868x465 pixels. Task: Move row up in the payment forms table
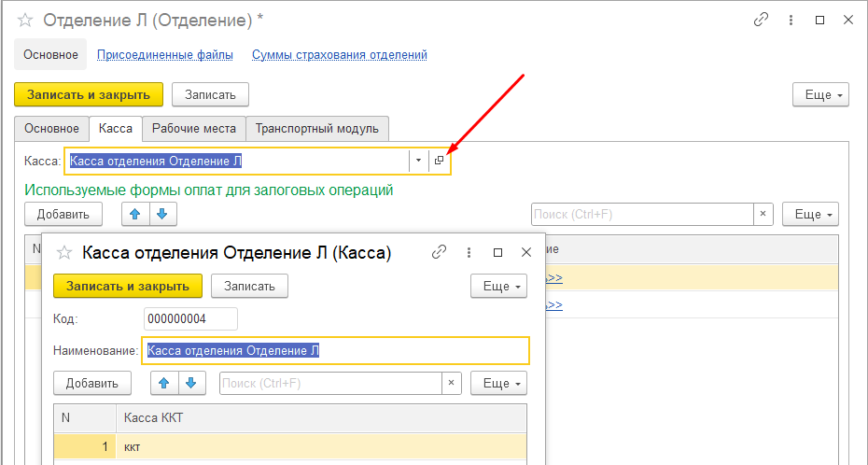tap(135, 215)
